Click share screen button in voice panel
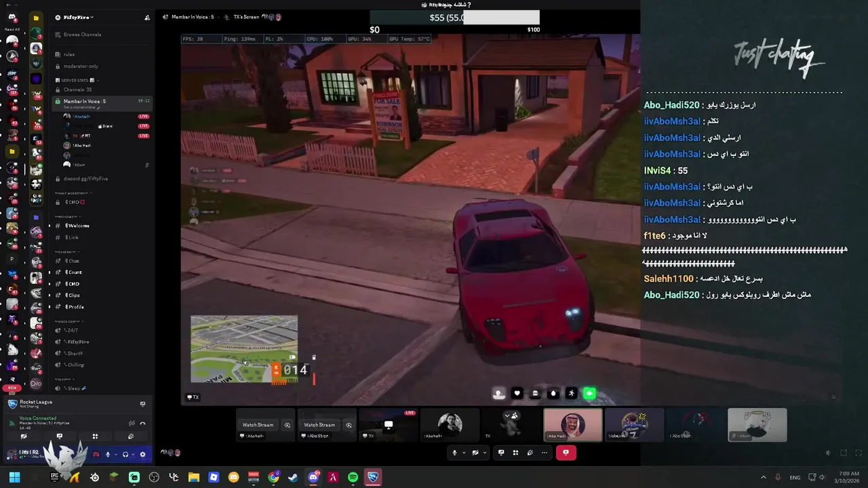 59,436
